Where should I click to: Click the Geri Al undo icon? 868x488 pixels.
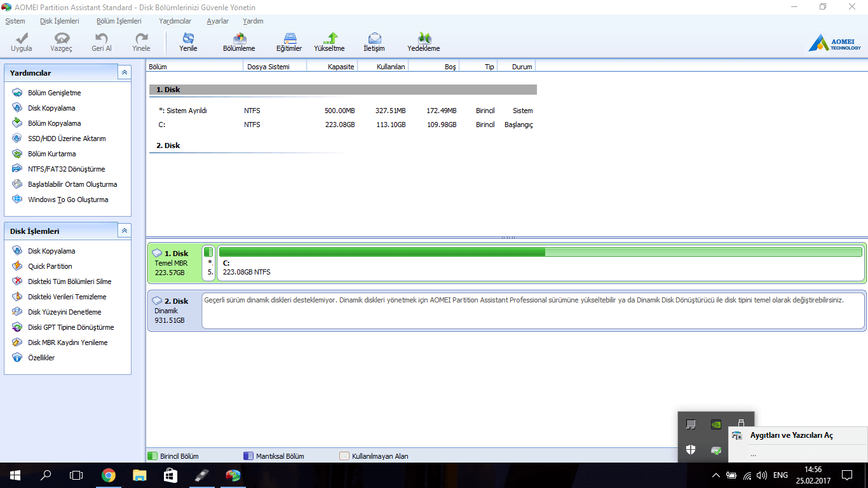click(101, 39)
